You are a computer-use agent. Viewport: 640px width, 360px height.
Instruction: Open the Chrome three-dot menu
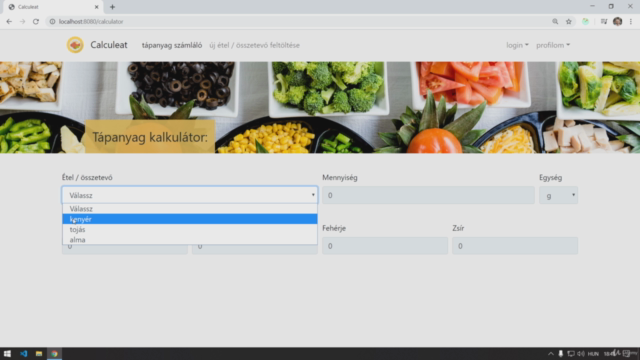click(631, 22)
